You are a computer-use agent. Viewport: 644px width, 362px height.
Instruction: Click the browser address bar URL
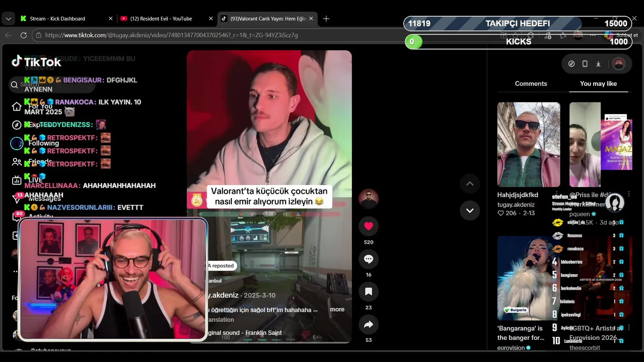(x=171, y=35)
